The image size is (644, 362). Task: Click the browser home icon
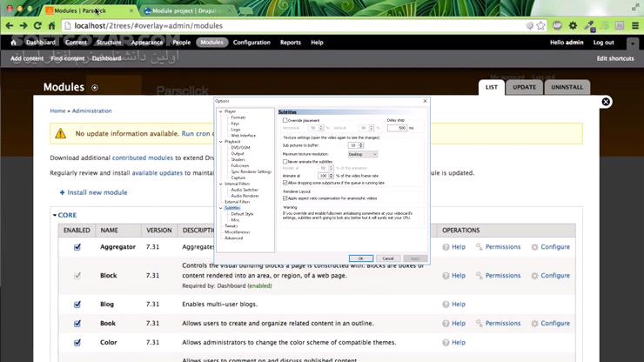(51, 25)
